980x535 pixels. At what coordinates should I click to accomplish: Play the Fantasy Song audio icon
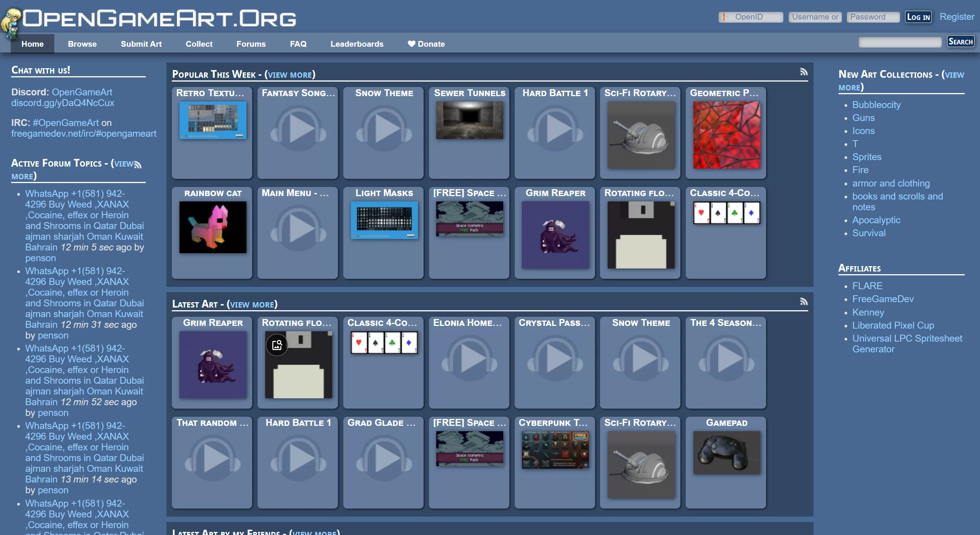click(x=298, y=129)
